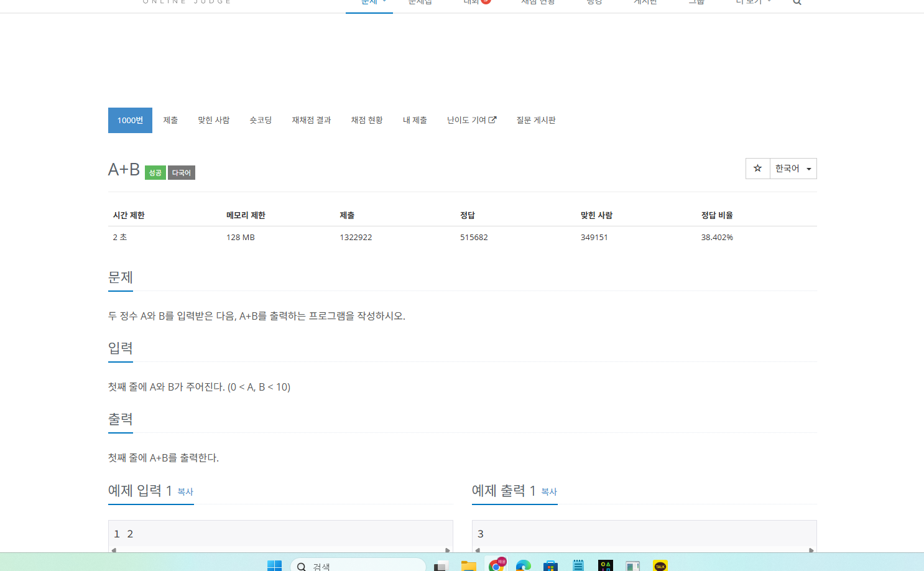
Task: Open 난이도 기여 external link
Action: [x=471, y=120]
